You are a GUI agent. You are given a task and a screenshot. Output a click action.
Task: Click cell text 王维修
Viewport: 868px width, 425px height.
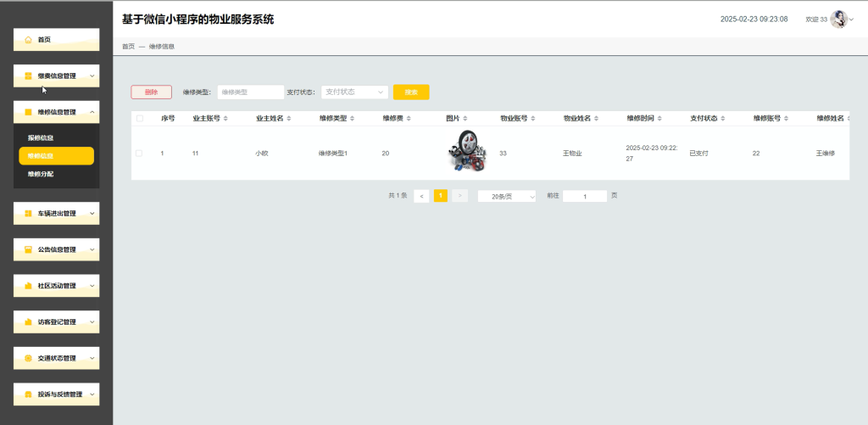click(x=826, y=154)
